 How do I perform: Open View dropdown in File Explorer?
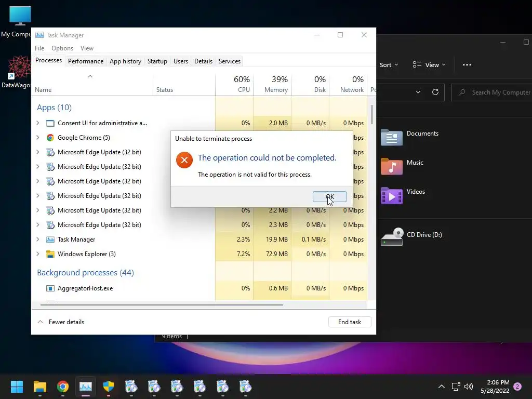tap(429, 65)
